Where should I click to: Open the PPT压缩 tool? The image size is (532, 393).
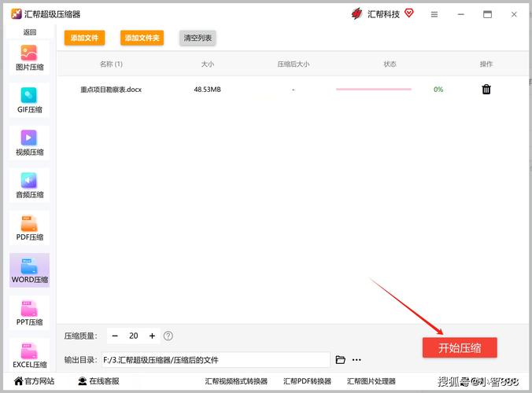click(x=30, y=313)
